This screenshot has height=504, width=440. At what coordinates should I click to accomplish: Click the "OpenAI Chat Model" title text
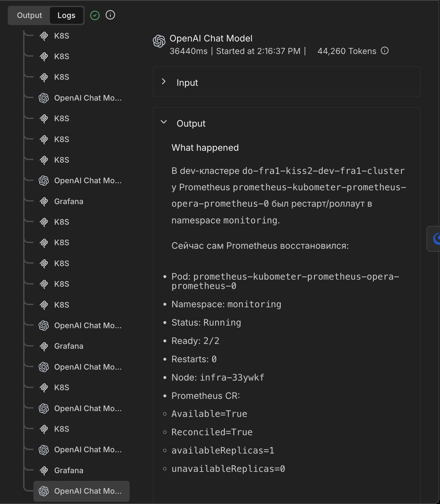pos(211,39)
